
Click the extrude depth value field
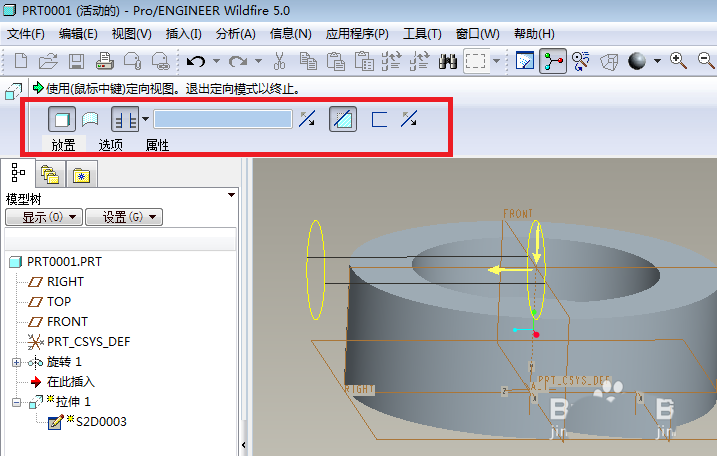pyautogui.click(x=223, y=119)
